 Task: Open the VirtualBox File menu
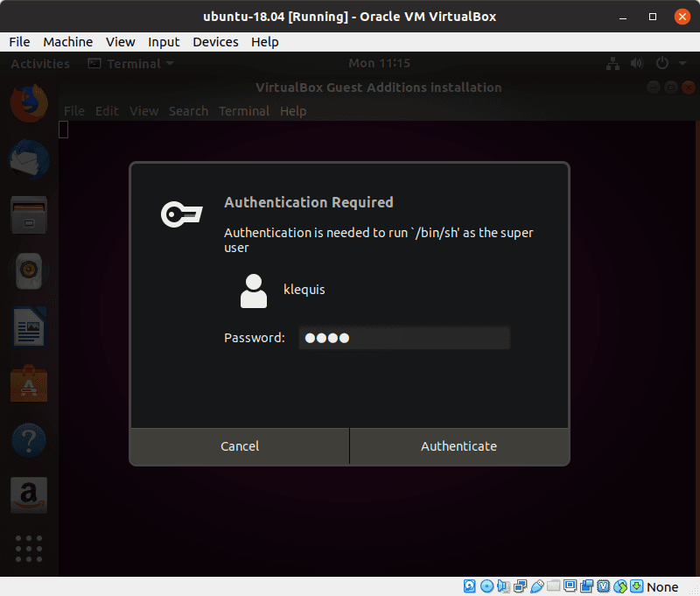(19, 42)
